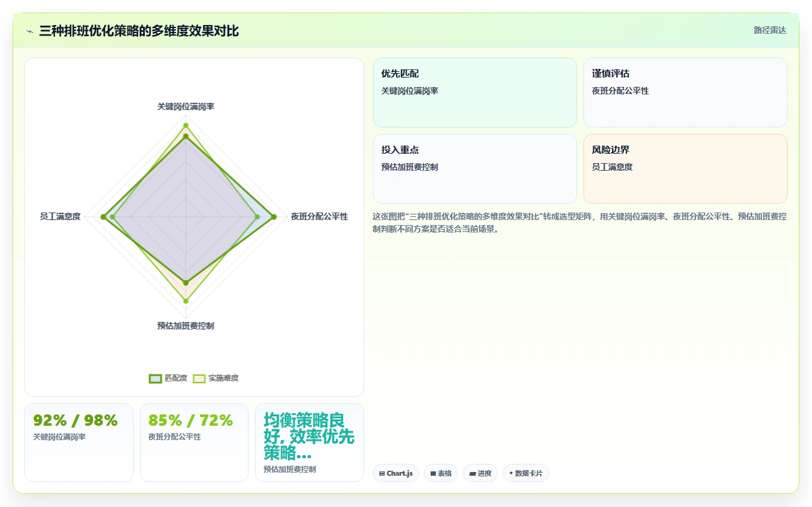This screenshot has width=812, height=507.
Task: Open the 谨慎评估 card
Action: 685,93
